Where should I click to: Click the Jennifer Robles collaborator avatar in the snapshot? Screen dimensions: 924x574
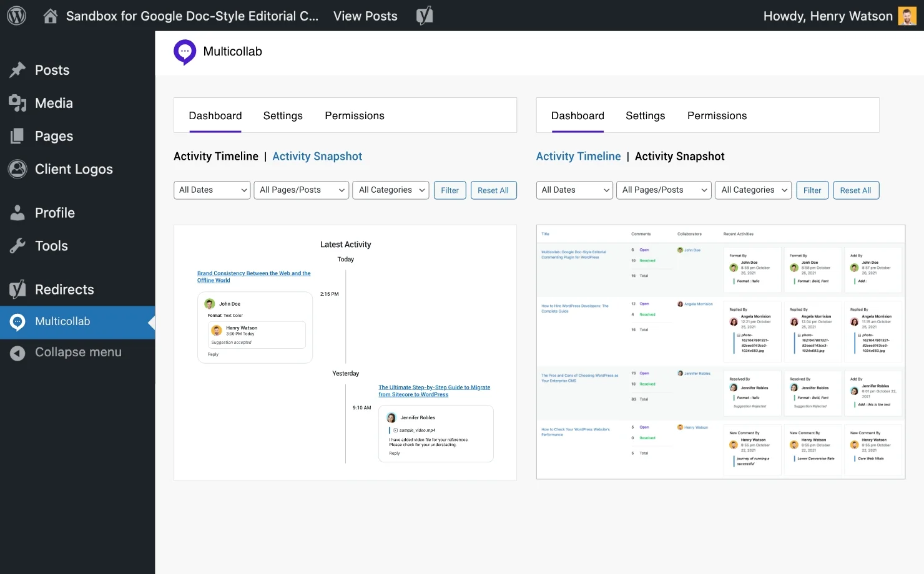click(680, 373)
